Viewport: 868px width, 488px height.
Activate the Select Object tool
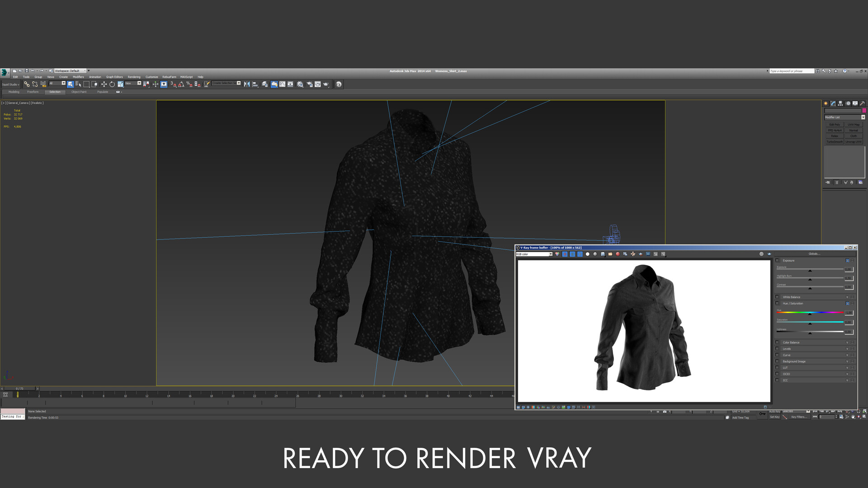[x=71, y=84]
